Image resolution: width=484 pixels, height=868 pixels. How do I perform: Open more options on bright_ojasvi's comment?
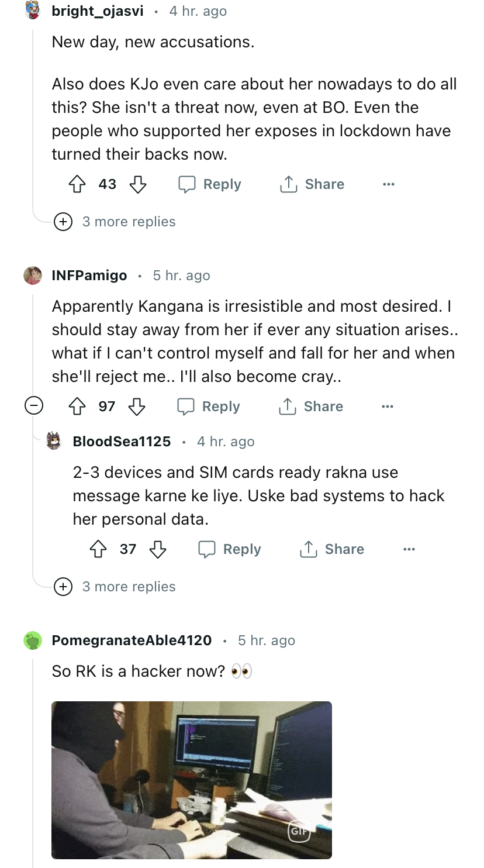(389, 185)
